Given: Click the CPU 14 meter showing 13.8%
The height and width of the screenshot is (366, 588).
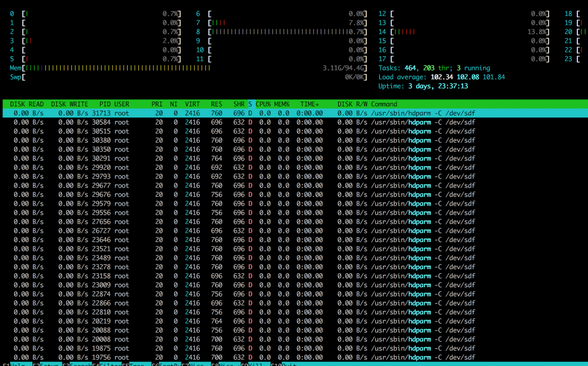Looking at the screenshot, I should point(464,32).
